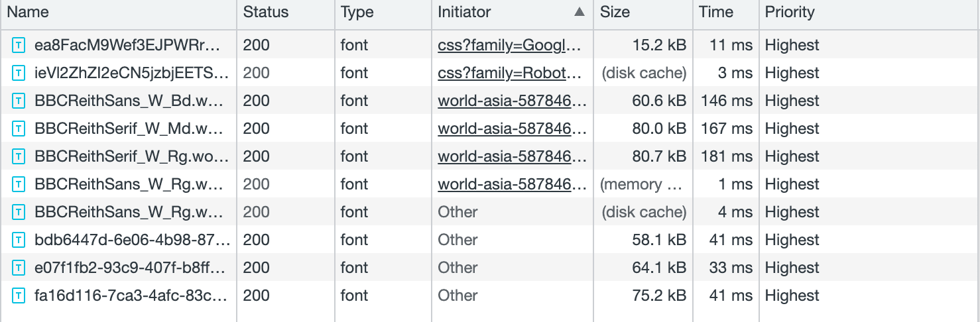
Task: Open css?family=Googl initiator link
Action: pyautogui.click(x=510, y=46)
